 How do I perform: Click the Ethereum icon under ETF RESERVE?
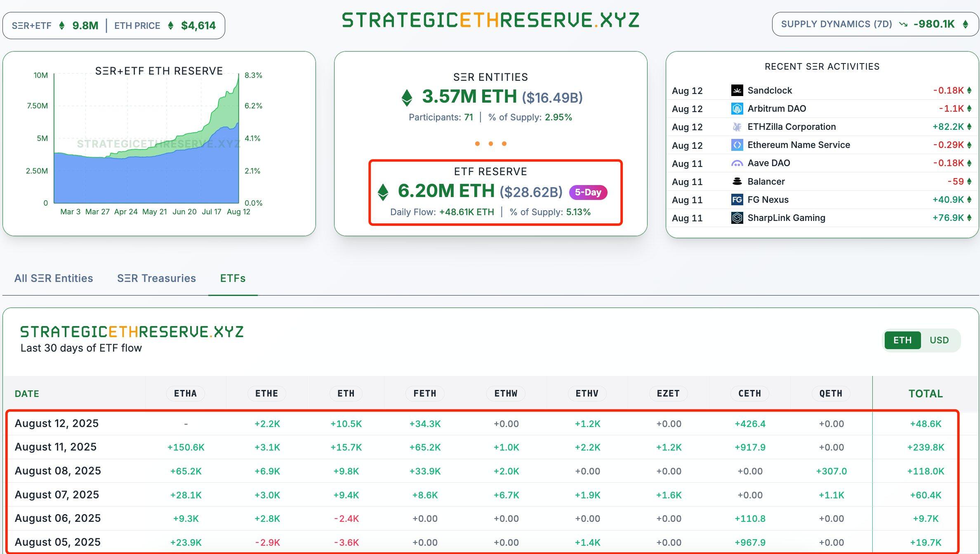(x=383, y=192)
